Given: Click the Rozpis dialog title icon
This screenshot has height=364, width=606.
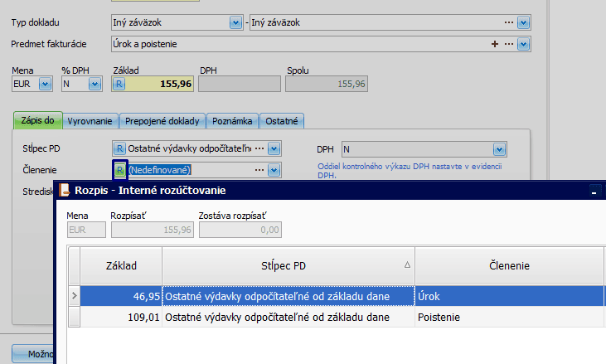Looking at the screenshot, I should coord(64,190).
